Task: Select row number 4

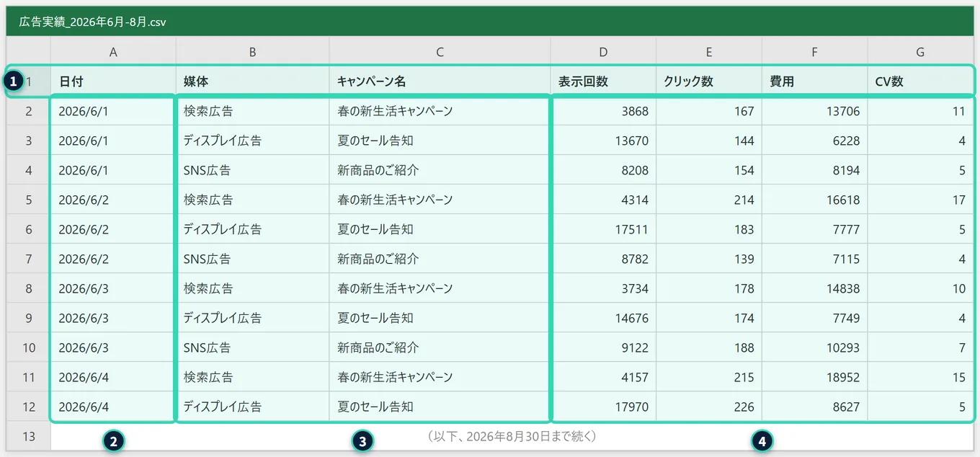Action: coord(29,170)
